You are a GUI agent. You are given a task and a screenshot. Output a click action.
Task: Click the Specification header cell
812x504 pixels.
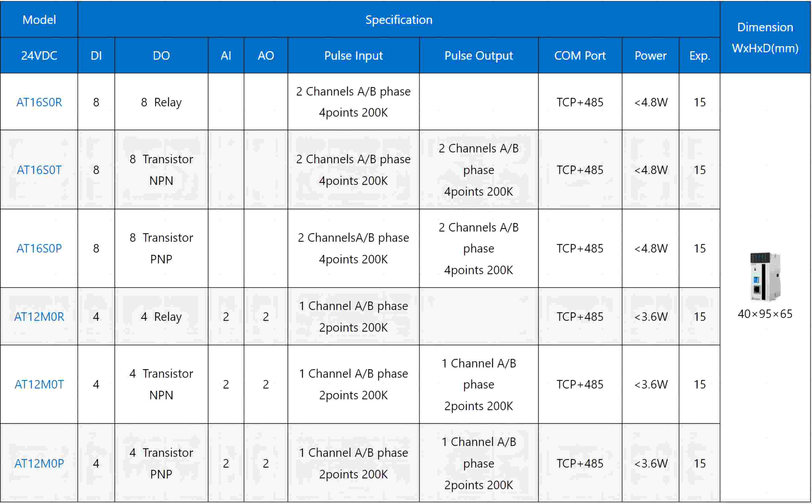pos(399,20)
